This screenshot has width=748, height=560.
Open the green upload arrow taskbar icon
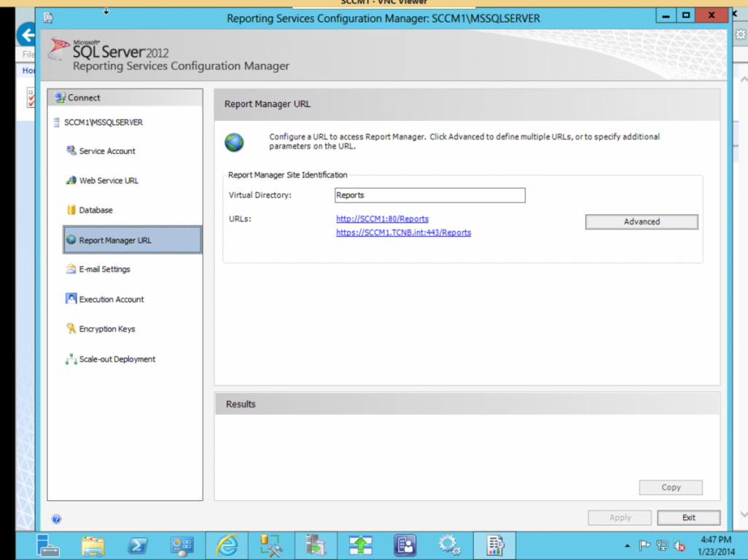360,545
